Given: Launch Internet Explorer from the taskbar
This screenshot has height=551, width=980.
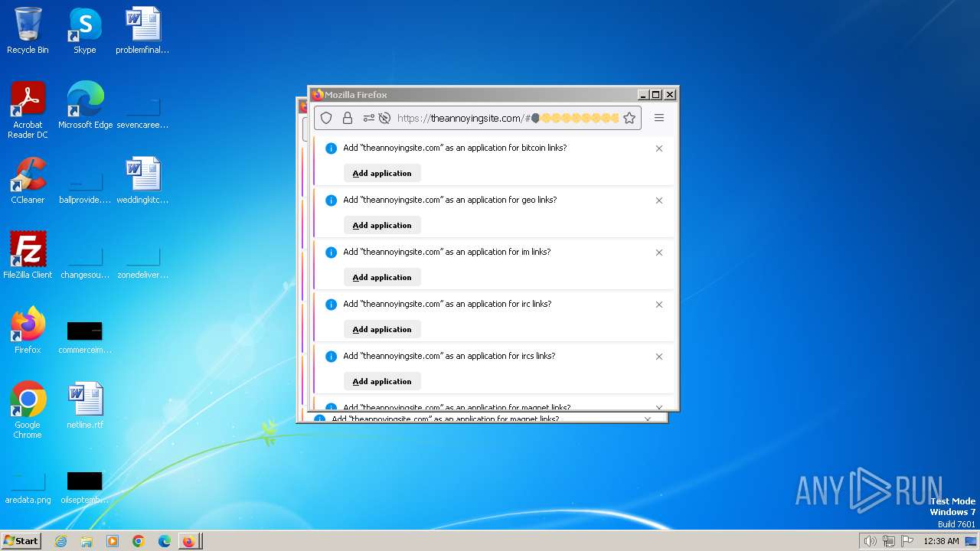Looking at the screenshot, I should click(x=60, y=541).
